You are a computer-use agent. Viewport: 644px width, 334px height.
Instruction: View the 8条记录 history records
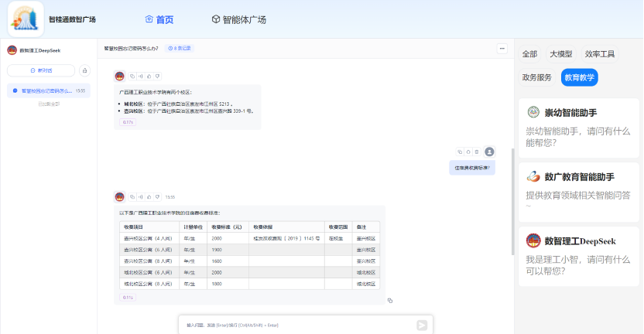[180, 49]
